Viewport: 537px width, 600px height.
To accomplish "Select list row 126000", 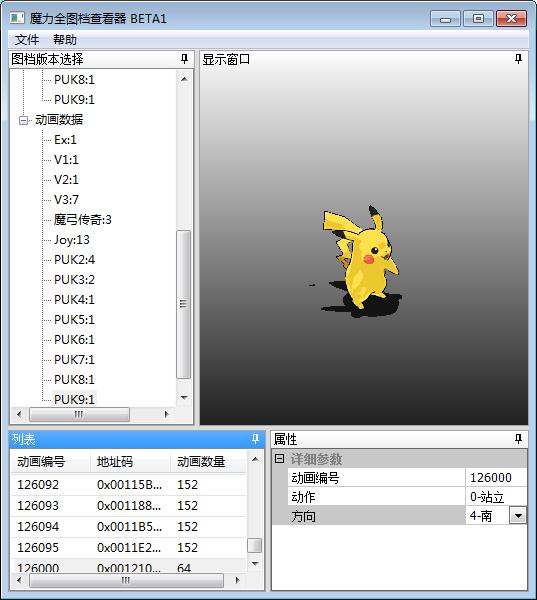I will [128, 566].
